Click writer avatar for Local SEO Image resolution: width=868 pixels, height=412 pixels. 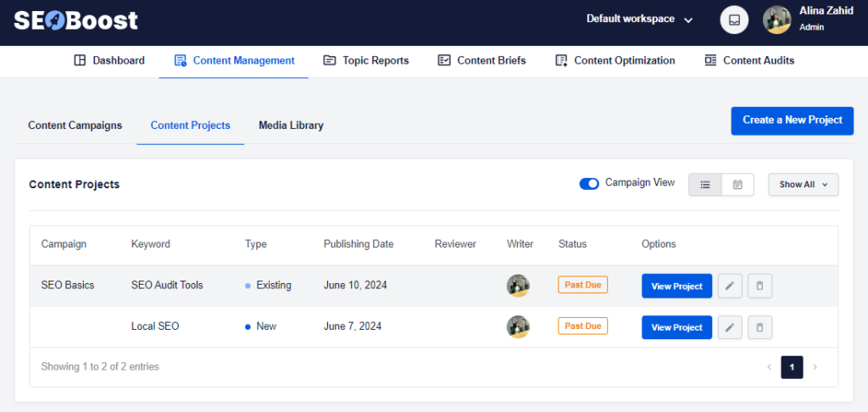coord(518,326)
